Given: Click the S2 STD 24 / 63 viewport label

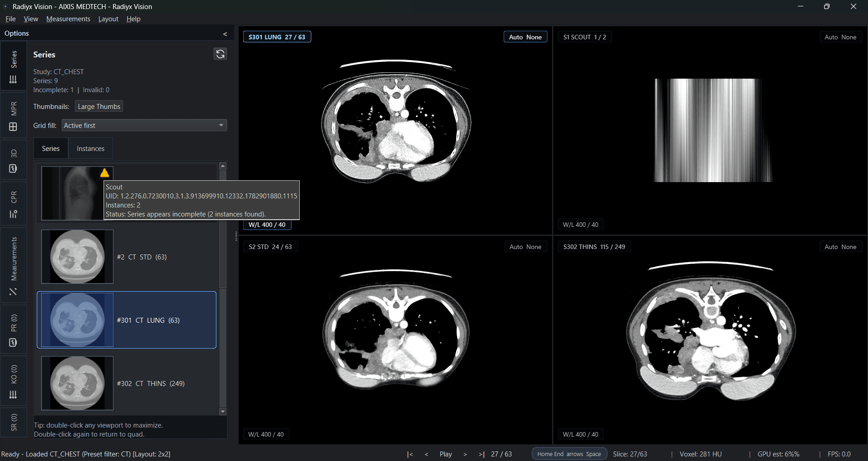Looking at the screenshot, I should [x=270, y=247].
